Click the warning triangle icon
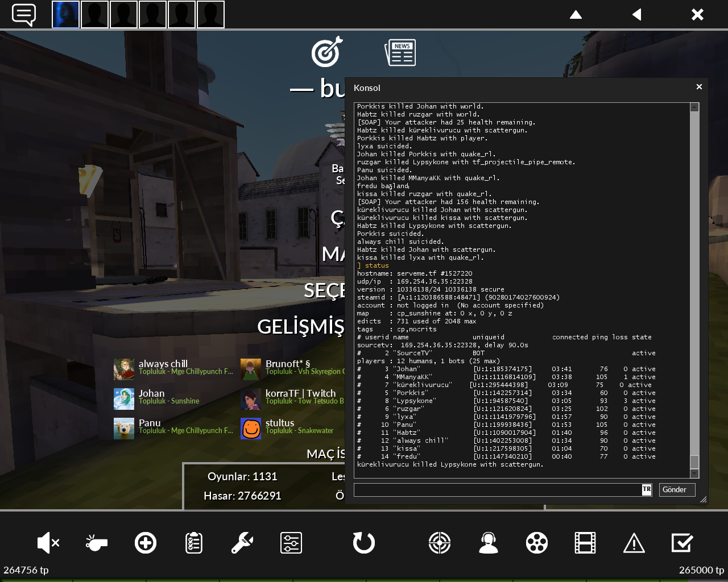This screenshot has height=582, width=728. coord(634,543)
